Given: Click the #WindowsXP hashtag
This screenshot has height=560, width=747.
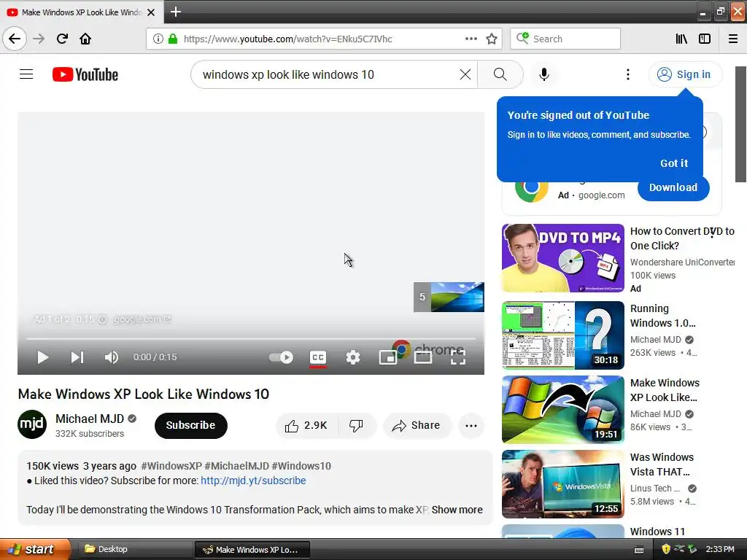Looking at the screenshot, I should point(171,466).
